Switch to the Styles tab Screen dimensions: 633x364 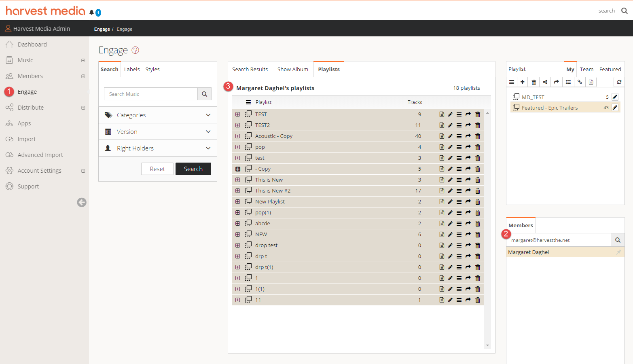tap(152, 70)
